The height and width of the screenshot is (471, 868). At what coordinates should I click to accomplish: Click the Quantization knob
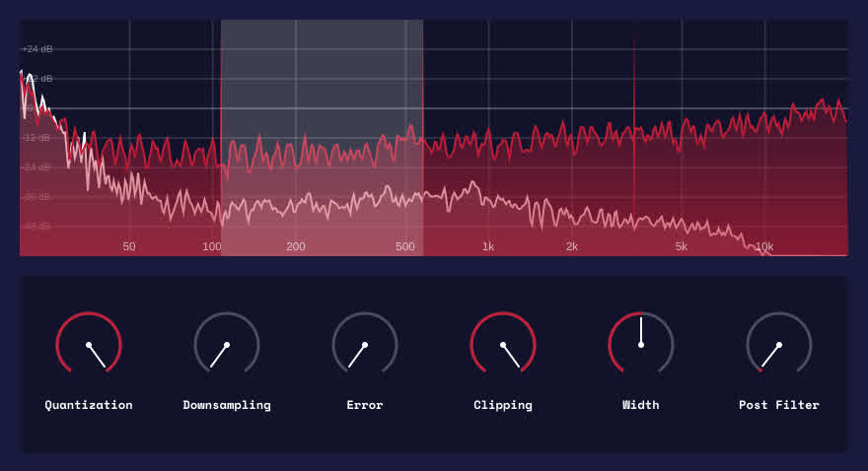click(x=89, y=344)
